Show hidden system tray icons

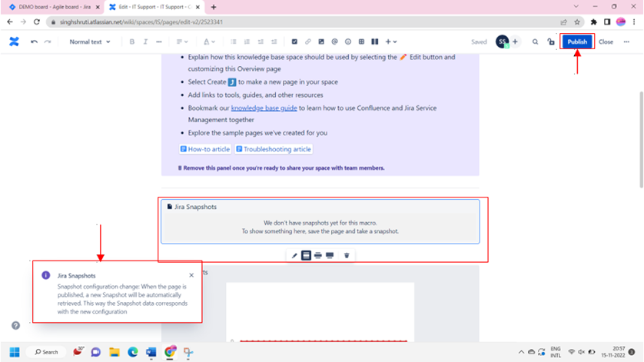click(521, 352)
